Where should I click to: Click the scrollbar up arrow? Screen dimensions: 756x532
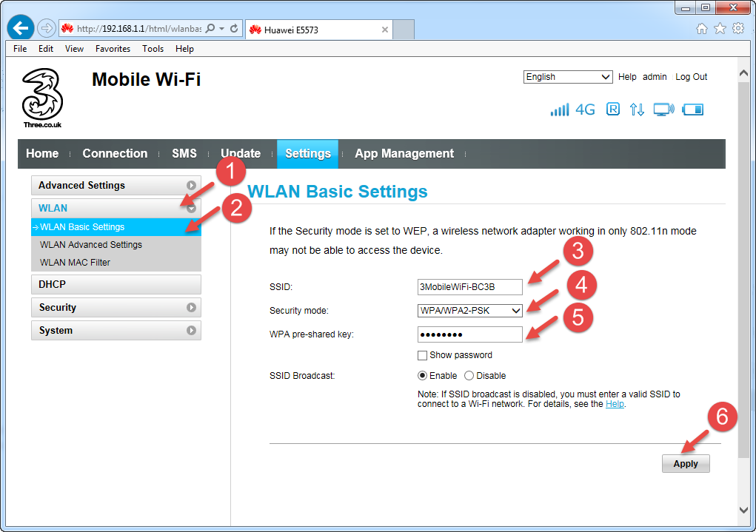tap(743, 73)
